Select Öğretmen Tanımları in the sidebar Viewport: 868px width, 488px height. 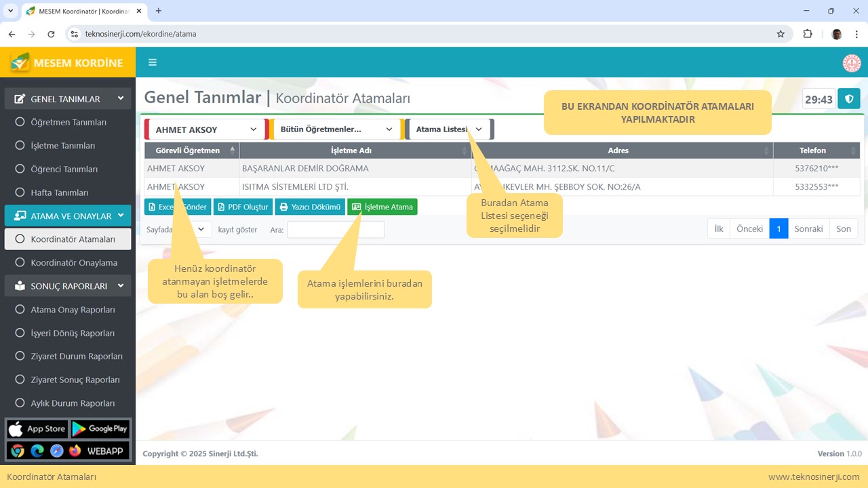tap(68, 122)
